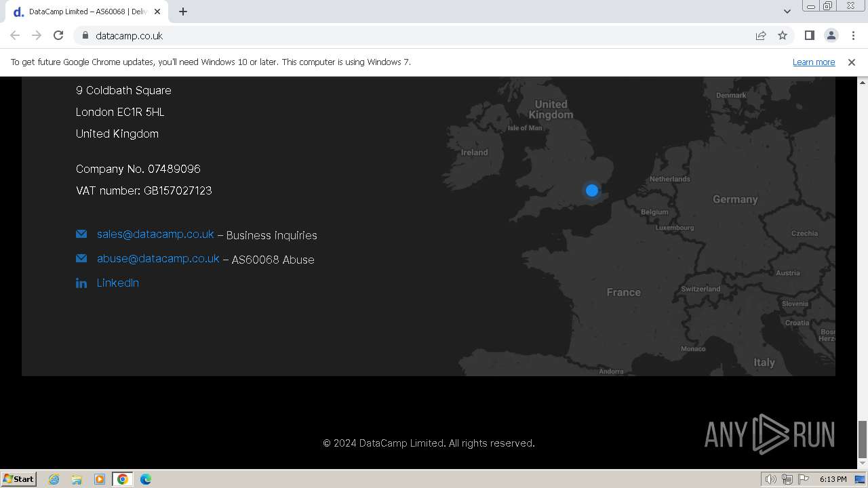Click the envelope icon beside abuse email

[81, 258]
